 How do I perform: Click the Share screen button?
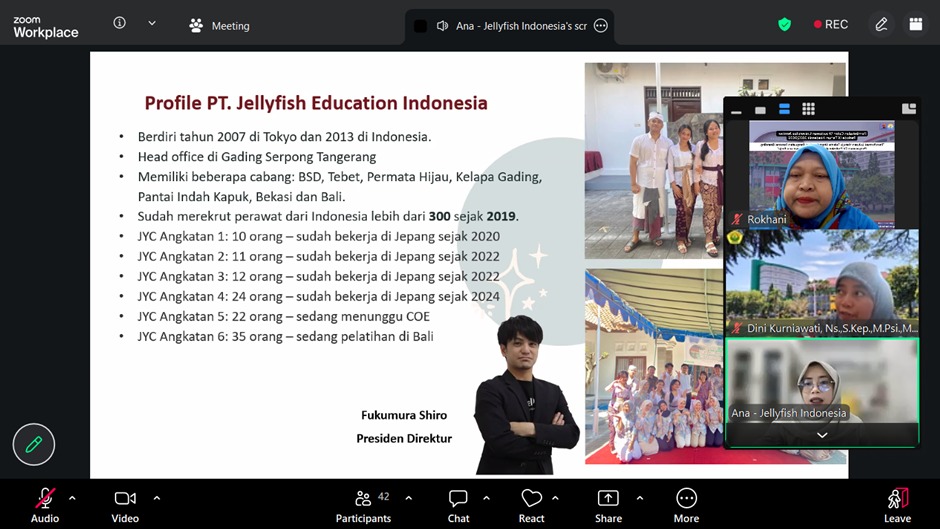tap(608, 504)
